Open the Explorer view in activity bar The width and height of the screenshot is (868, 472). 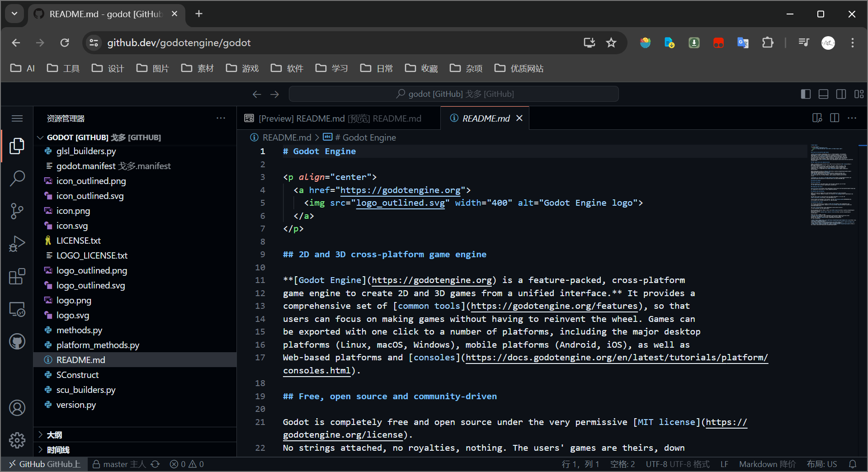(x=17, y=146)
